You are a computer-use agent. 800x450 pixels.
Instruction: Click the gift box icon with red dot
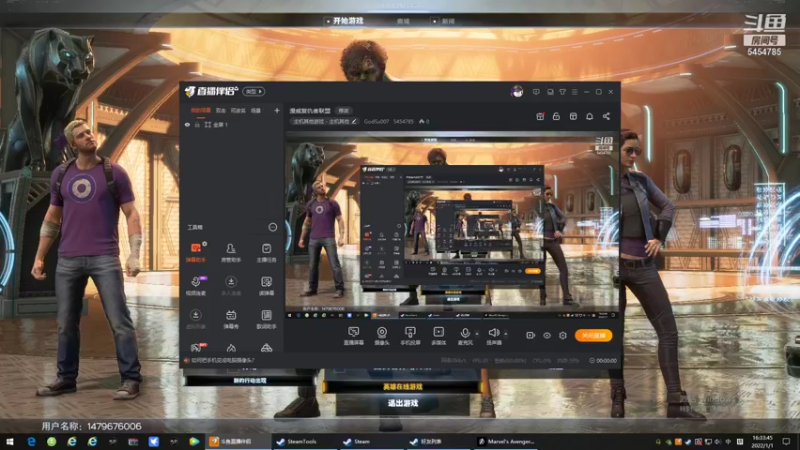(x=540, y=116)
